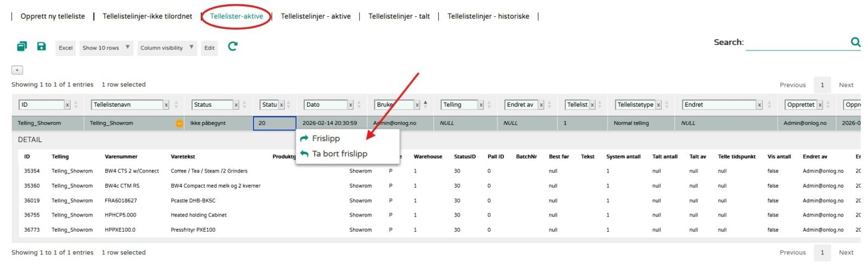Switch to Tellelistelinjer - aktive tab
Screen dimensions: 868x268
pyautogui.click(x=315, y=16)
